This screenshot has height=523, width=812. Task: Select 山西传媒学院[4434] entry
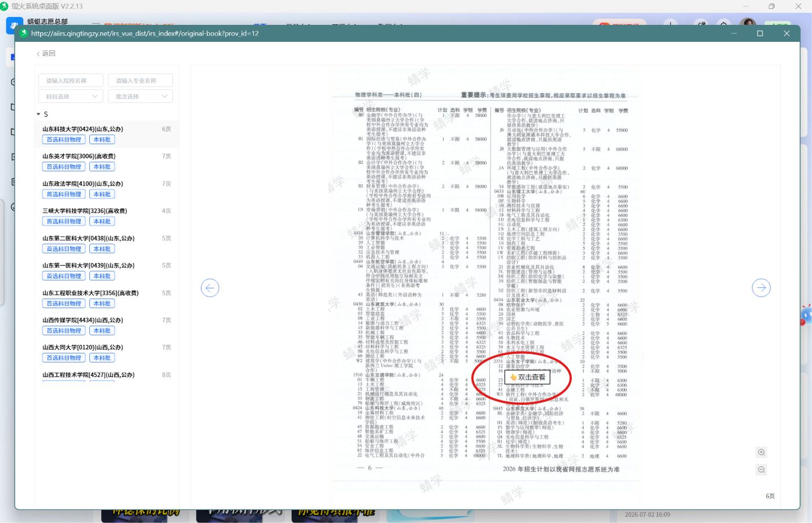[106, 325]
